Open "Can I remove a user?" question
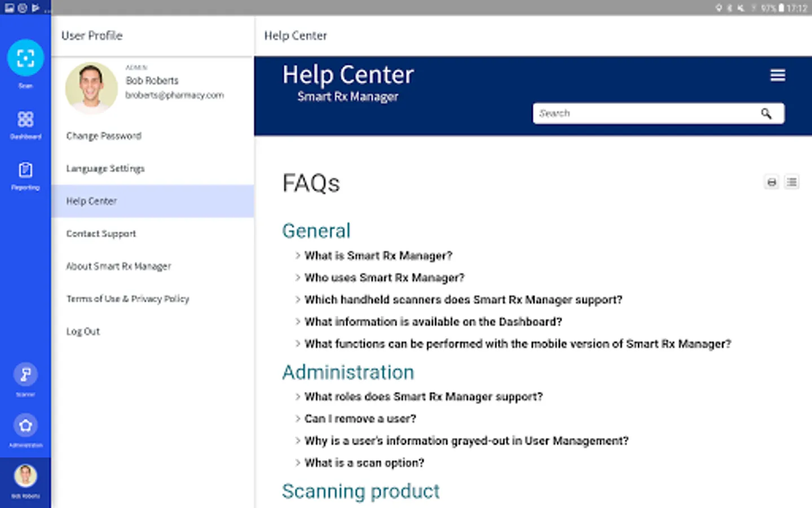 tap(360, 419)
